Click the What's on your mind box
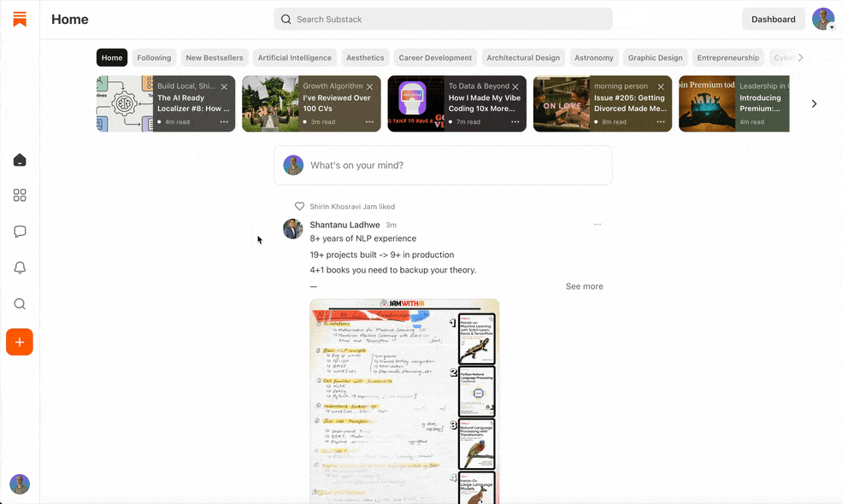This screenshot has width=842, height=504. point(443,166)
